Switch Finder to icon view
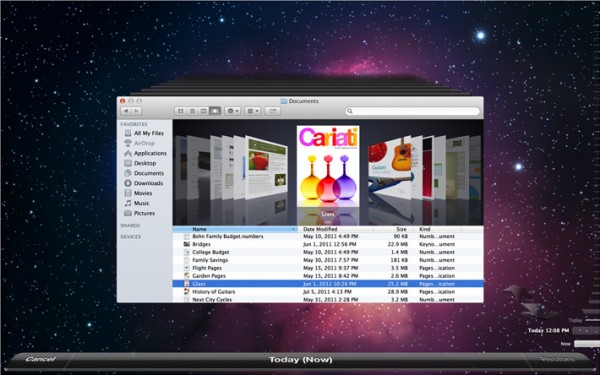The width and height of the screenshot is (600, 375). [181, 111]
